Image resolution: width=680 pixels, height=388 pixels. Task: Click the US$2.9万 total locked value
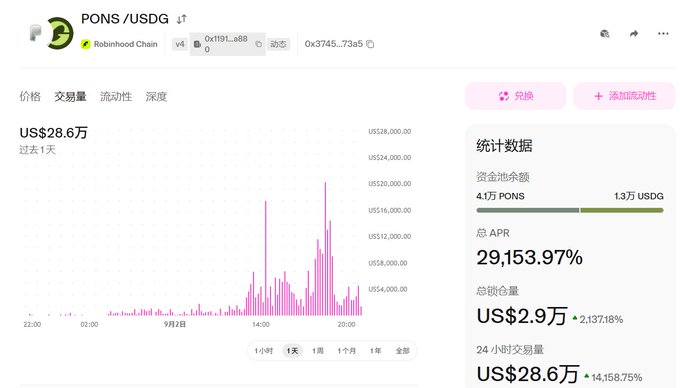click(x=522, y=316)
